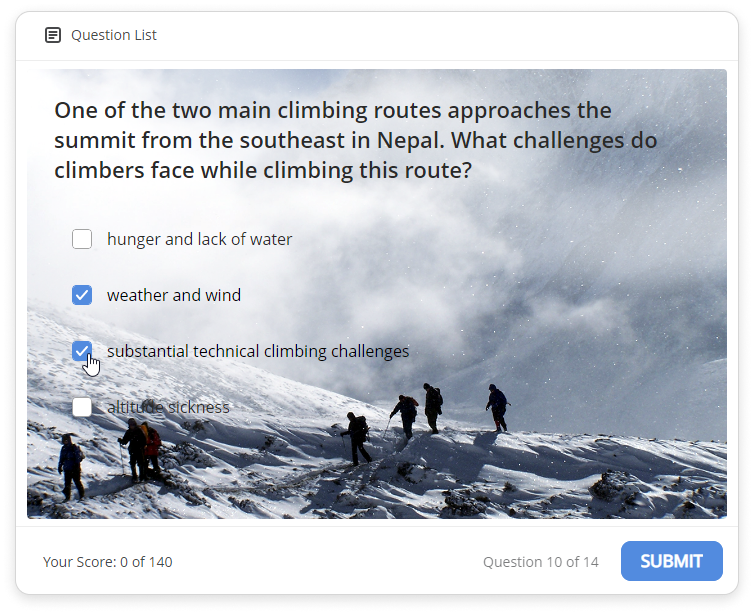Click the blank header area beside Question List

(447, 35)
